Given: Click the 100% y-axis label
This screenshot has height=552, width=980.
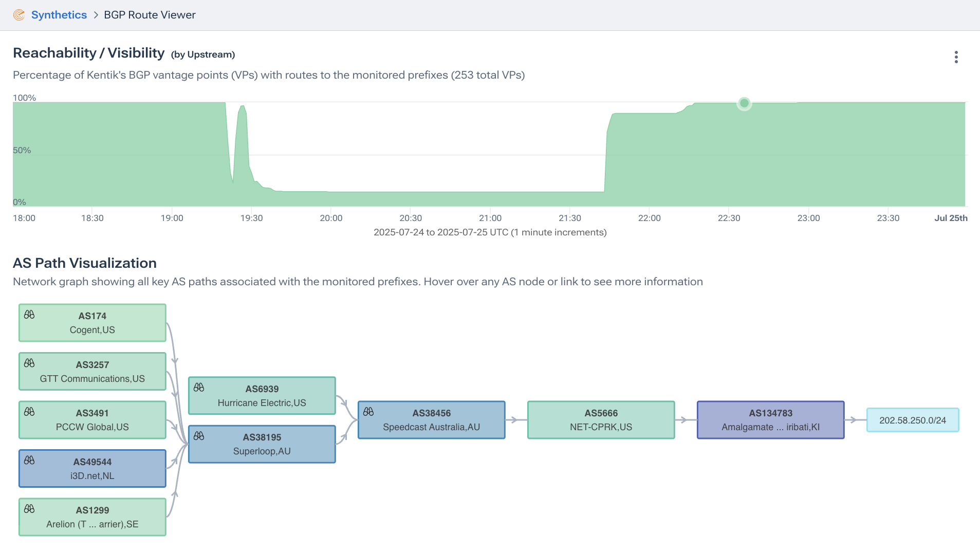Looking at the screenshot, I should [24, 98].
